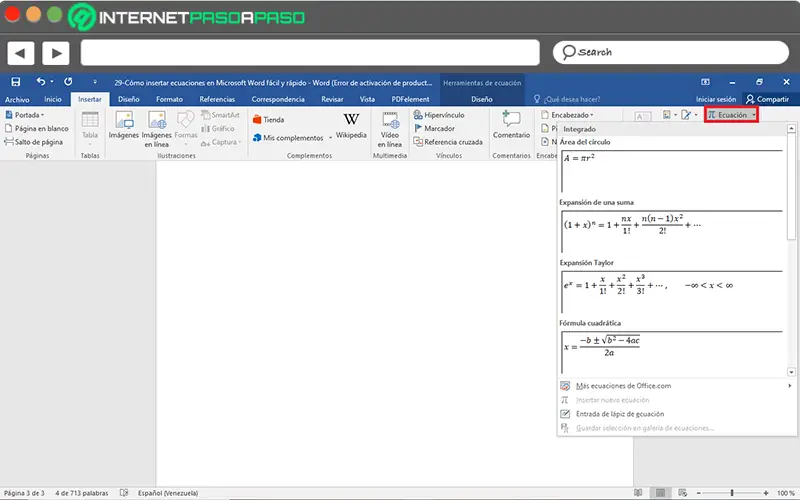
Task: Click the equation gallery scroll down arrow
Action: pos(791,372)
